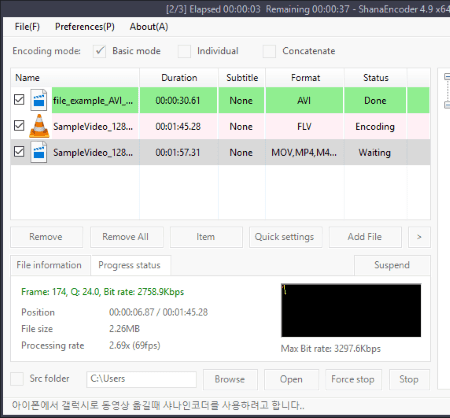Screen dimensions: 450x418
Task: Click the Position time value 00:00:06.87
Action: point(132,312)
